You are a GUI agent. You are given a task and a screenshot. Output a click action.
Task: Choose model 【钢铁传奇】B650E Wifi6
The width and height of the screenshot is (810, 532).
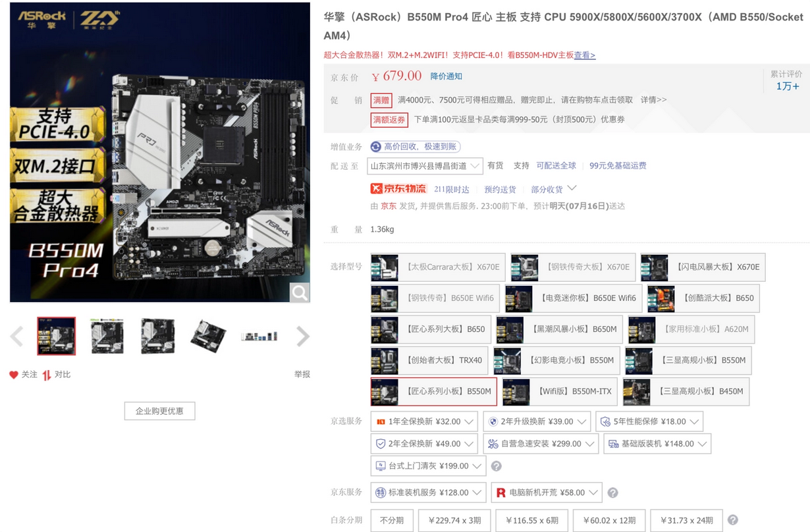click(435, 298)
